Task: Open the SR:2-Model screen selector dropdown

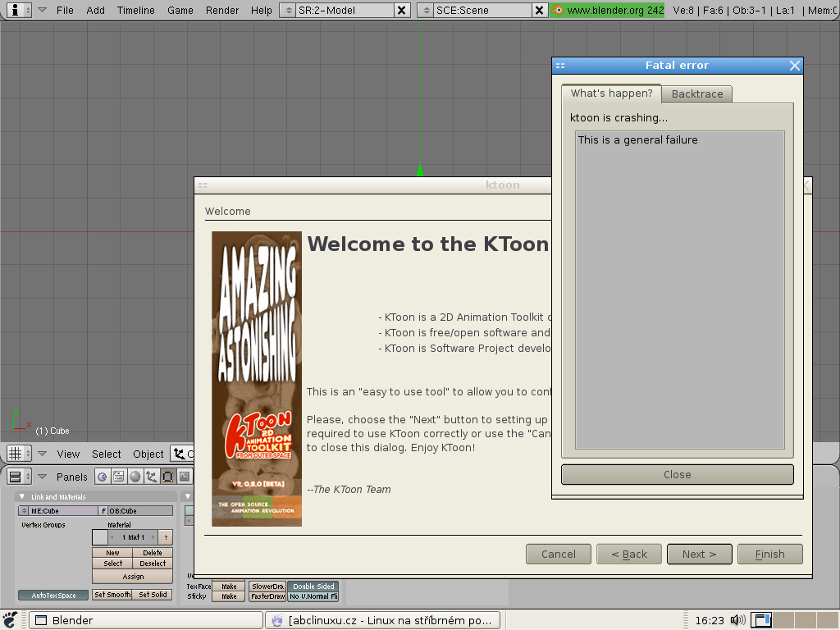Action: click(x=288, y=10)
